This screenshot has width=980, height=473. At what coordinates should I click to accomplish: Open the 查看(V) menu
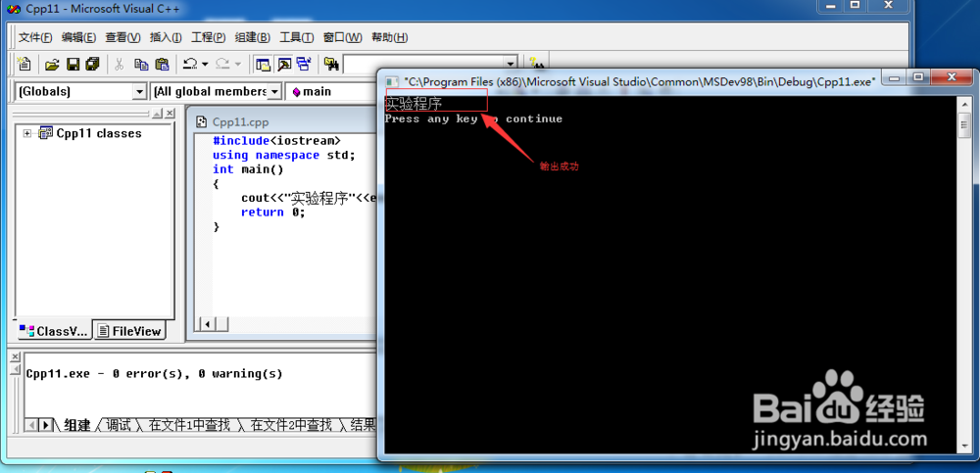[x=122, y=37]
